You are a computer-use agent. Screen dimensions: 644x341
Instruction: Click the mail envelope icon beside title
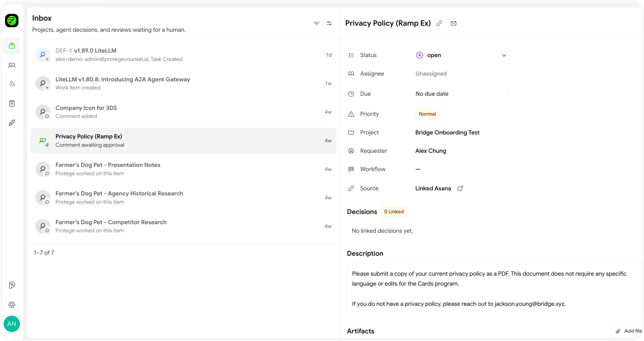[454, 23]
